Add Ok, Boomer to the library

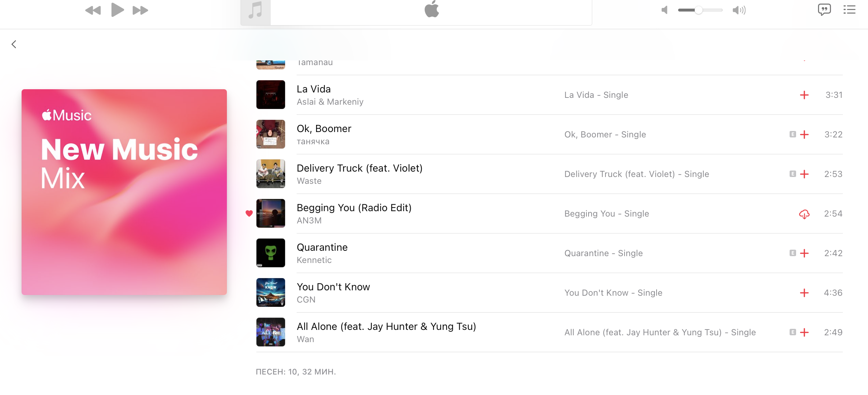click(x=804, y=135)
